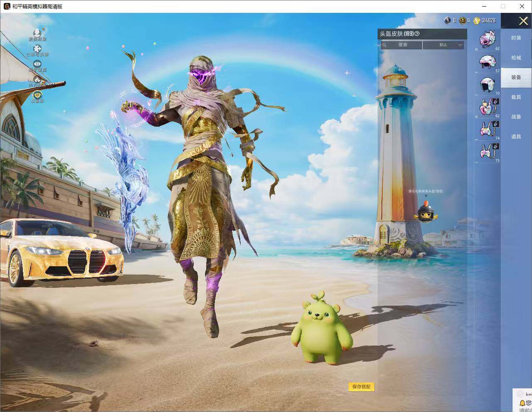Switch to the 枪械 tab
Viewport: 532px width, 412px height.
(516, 58)
